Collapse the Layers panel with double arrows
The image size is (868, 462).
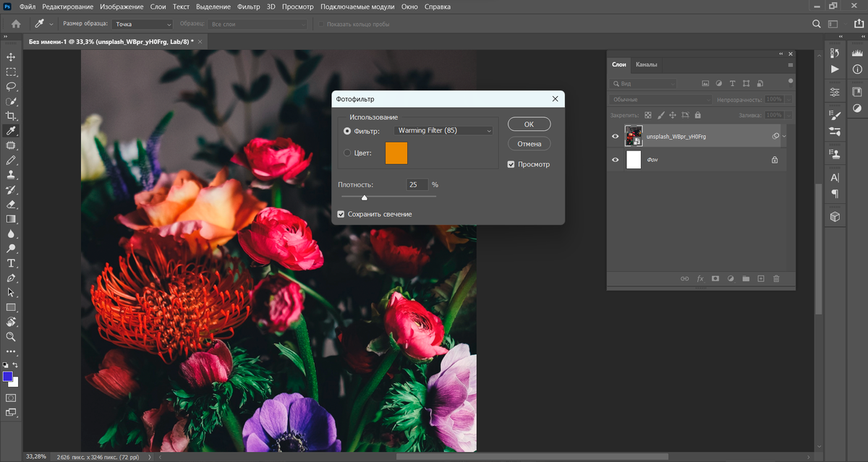coord(781,54)
